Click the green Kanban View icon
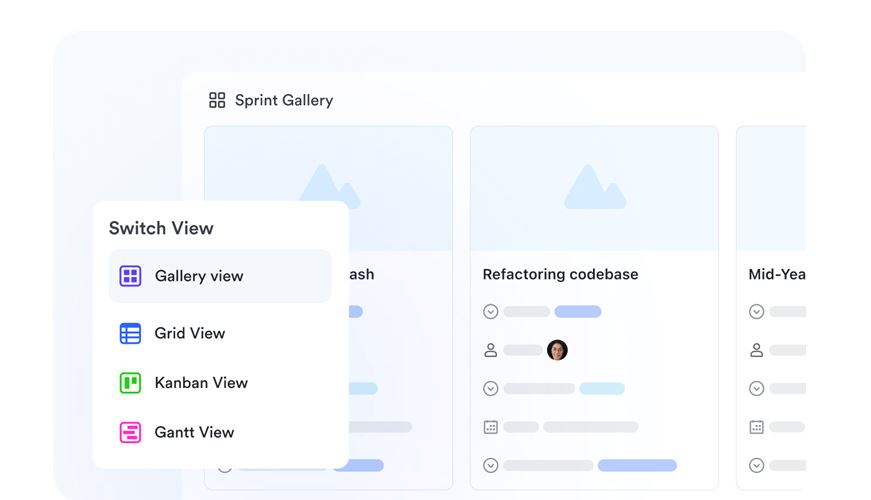 (x=130, y=382)
